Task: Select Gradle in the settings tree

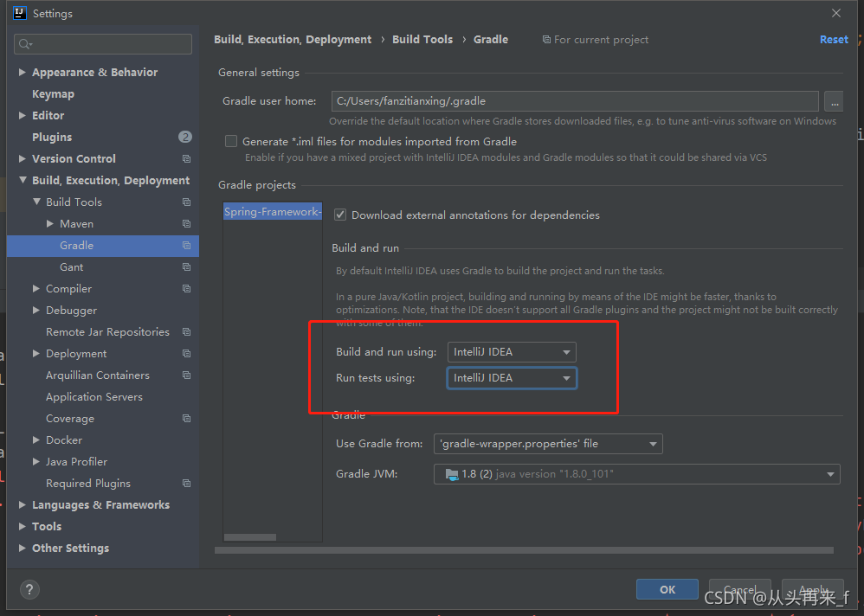Action: [x=103, y=246]
